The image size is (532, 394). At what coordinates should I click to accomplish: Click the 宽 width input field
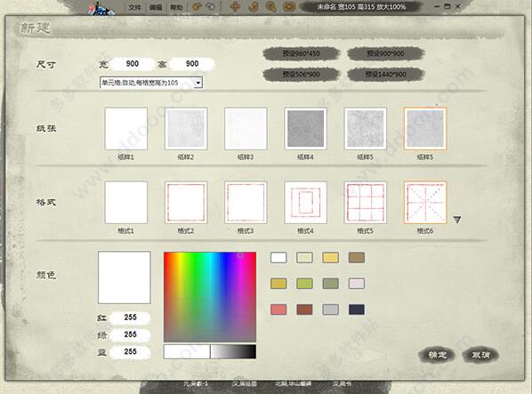tap(133, 64)
